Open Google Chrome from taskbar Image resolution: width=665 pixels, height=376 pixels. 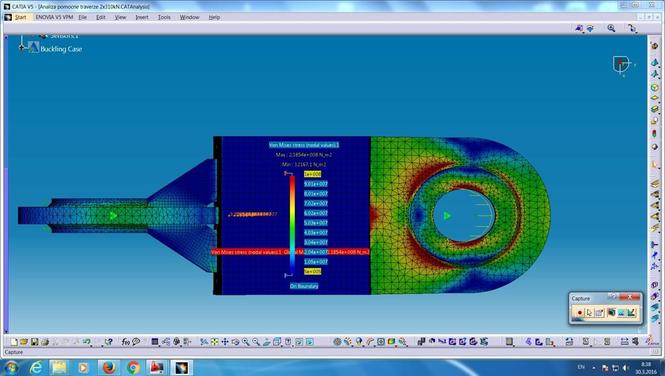[133, 368]
